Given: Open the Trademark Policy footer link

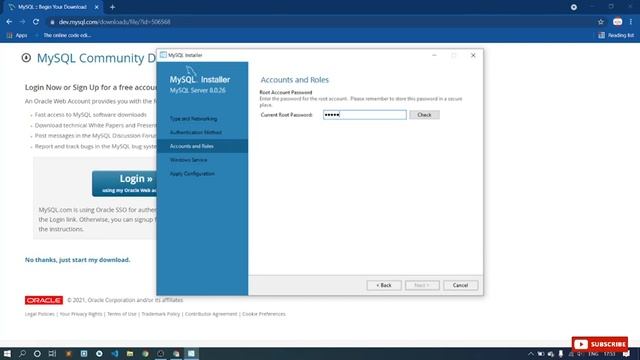Looking at the screenshot, I should (x=160, y=314).
